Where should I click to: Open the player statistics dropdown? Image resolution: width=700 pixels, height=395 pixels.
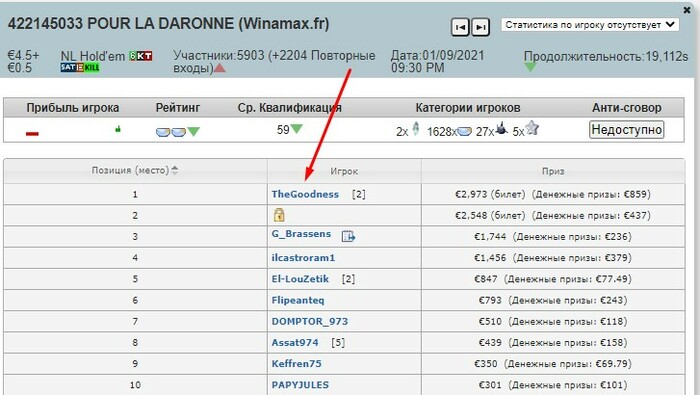(590, 25)
